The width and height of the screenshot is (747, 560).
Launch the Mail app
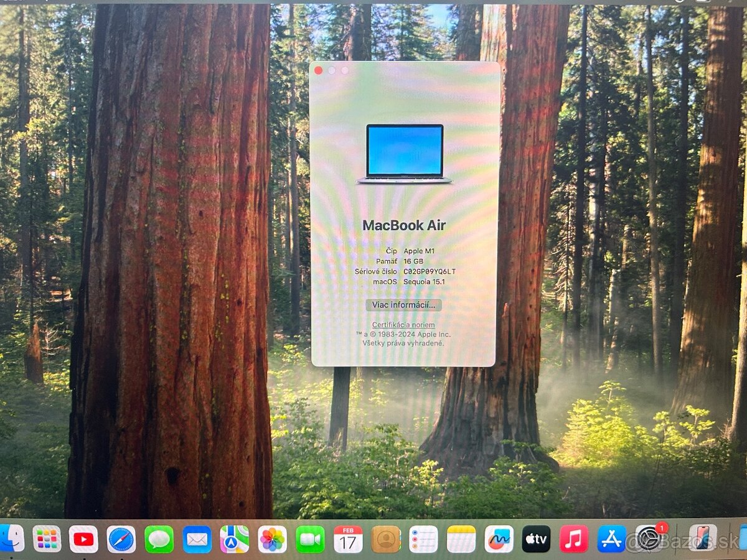(x=197, y=539)
